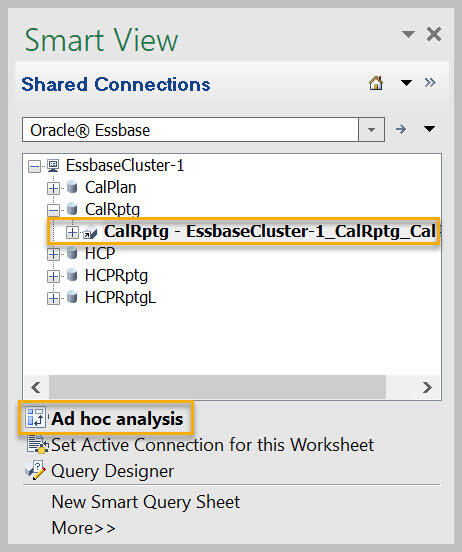Click the Oracle Essbase server field

pyautogui.click(x=190, y=130)
